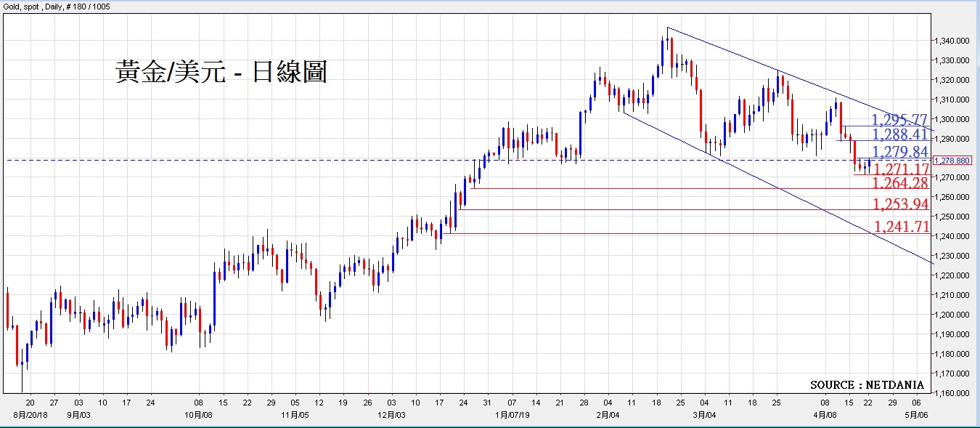Click the 1,160.00 price axis tick
Viewport: 980px width, 428px height.
(952, 393)
